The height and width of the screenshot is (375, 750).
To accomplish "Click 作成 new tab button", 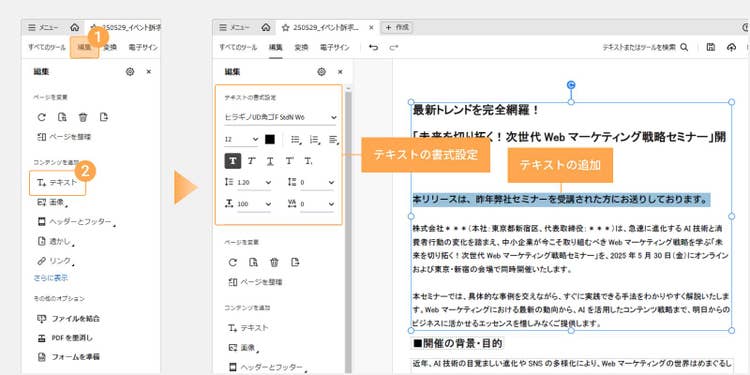I will (397, 28).
